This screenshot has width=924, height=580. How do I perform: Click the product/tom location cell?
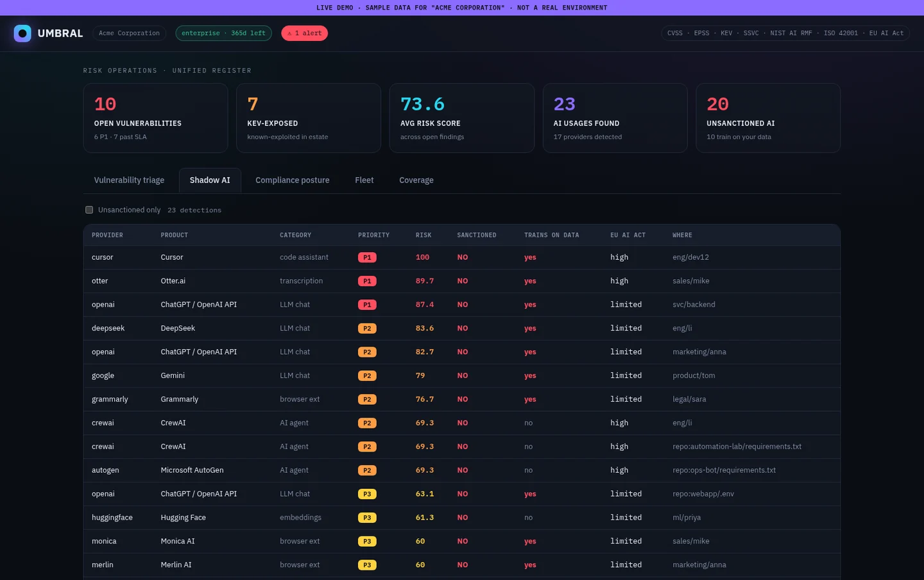click(x=694, y=376)
